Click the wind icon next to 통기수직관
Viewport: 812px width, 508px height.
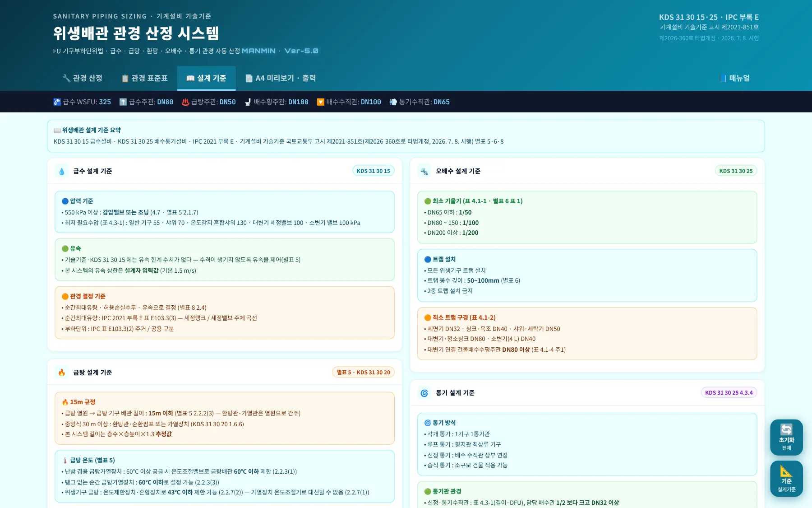393,102
